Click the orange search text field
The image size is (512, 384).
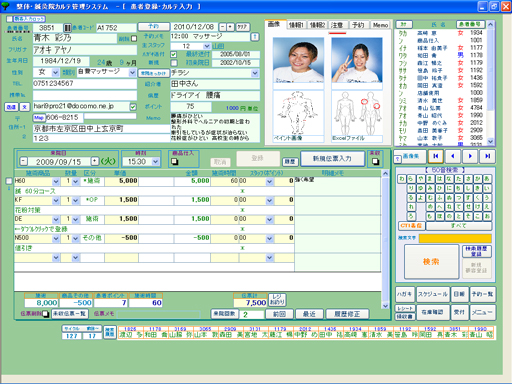coord(455,238)
